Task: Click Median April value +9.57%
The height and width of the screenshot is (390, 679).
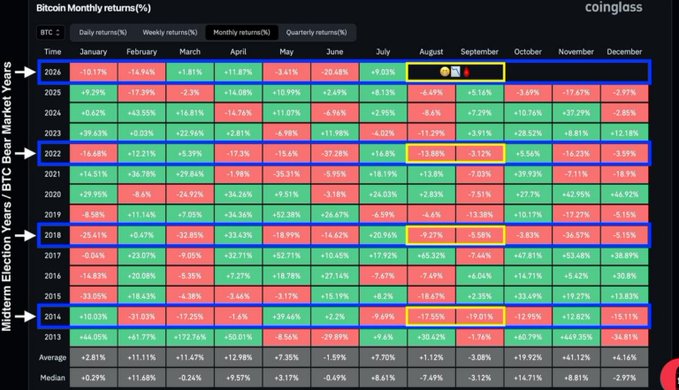Action: (x=238, y=377)
